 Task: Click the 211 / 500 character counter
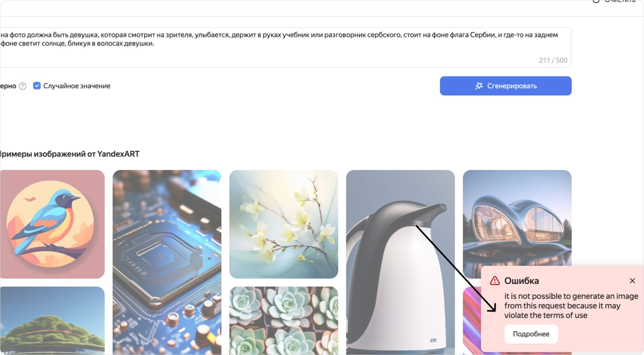[553, 60]
